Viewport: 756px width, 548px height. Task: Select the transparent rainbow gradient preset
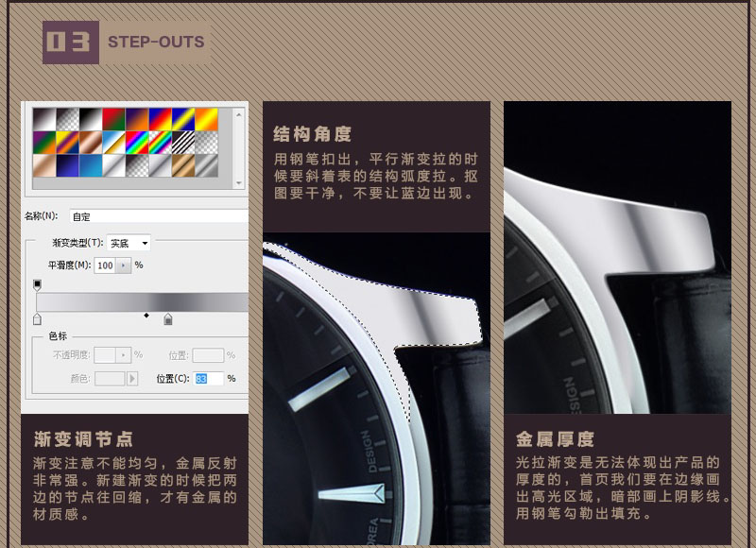[x=160, y=142]
